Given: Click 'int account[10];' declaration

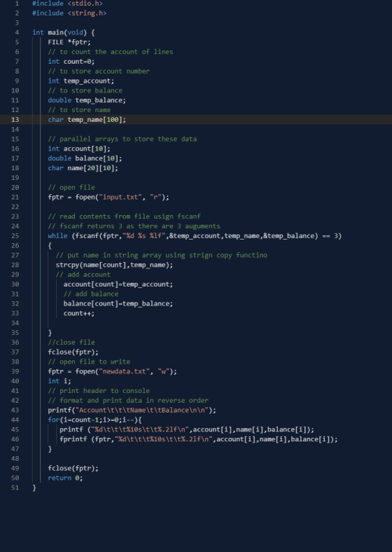Looking at the screenshot, I should coord(79,149).
